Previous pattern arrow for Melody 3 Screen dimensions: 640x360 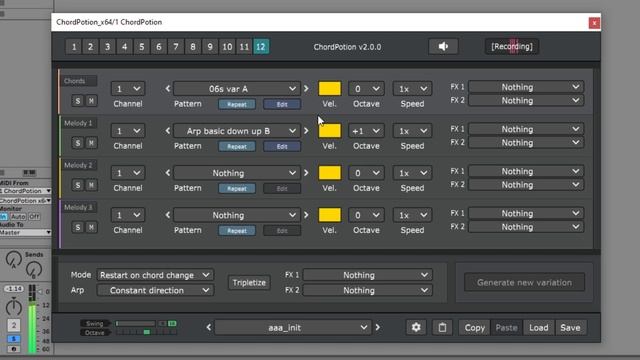coord(168,215)
